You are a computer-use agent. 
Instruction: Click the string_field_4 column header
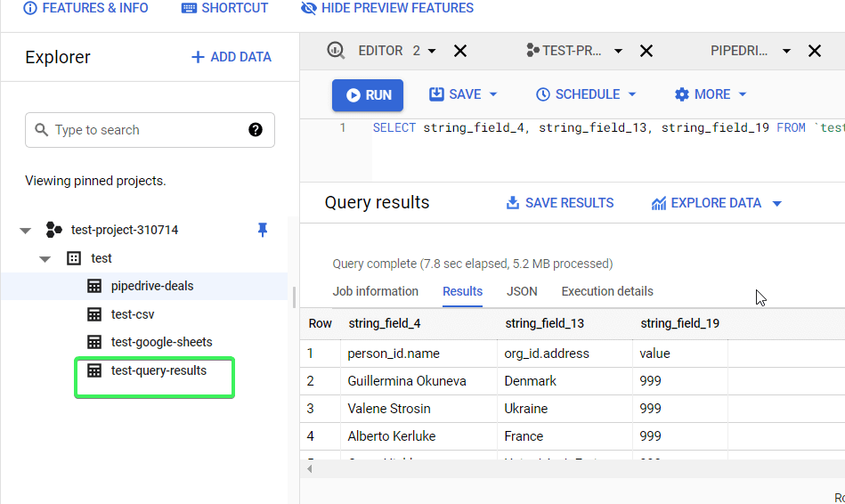click(x=385, y=323)
